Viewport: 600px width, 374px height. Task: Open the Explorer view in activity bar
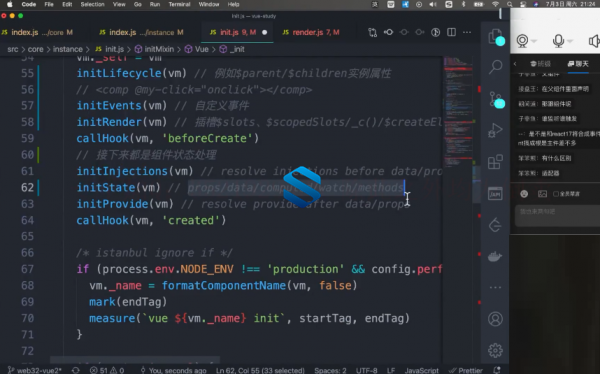point(496,38)
